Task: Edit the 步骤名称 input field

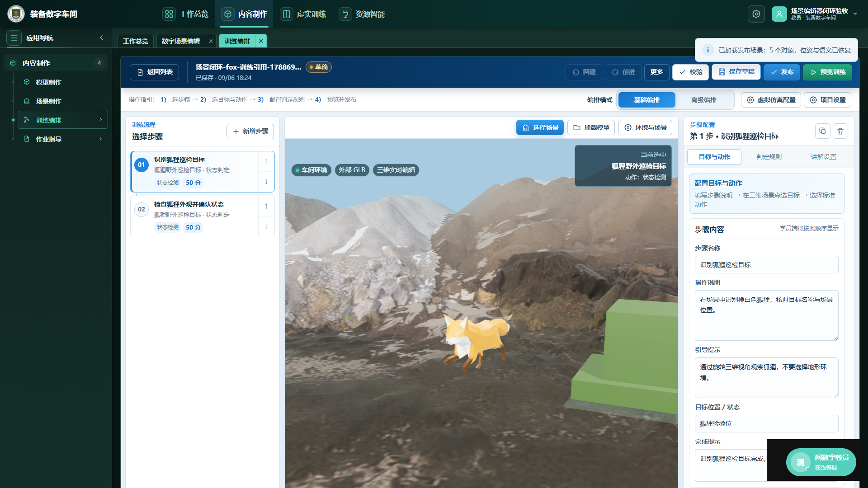Action: point(766,265)
